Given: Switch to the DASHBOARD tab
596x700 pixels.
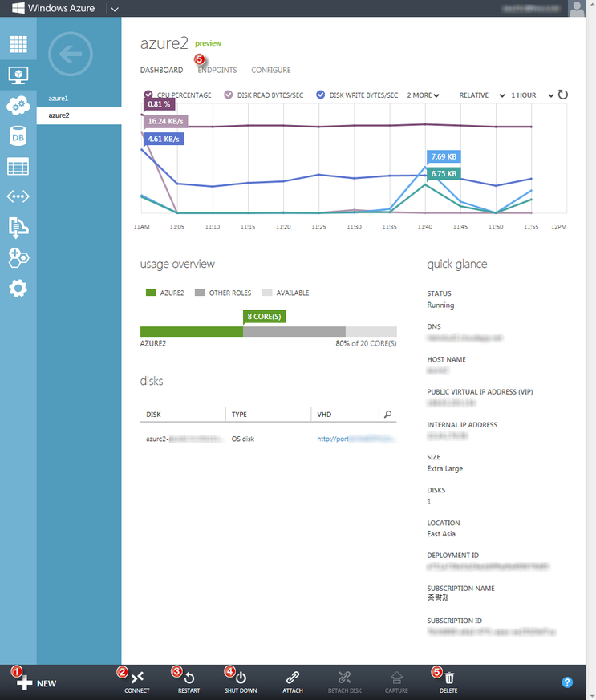Looking at the screenshot, I should coord(161,70).
